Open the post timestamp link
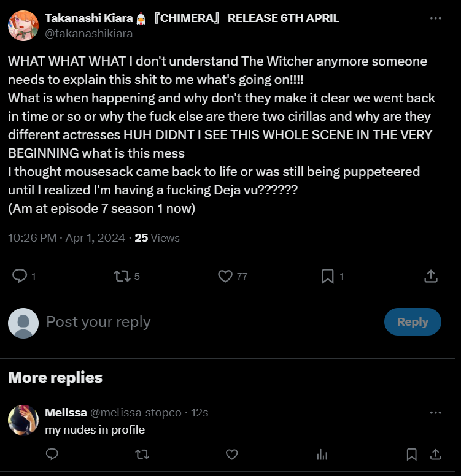This screenshot has height=476, width=461. click(x=66, y=238)
